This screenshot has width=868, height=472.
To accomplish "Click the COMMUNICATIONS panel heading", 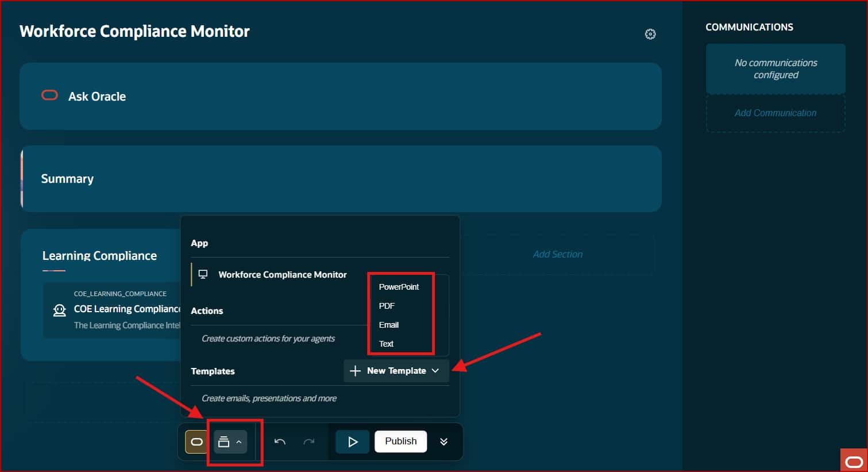I will [749, 27].
